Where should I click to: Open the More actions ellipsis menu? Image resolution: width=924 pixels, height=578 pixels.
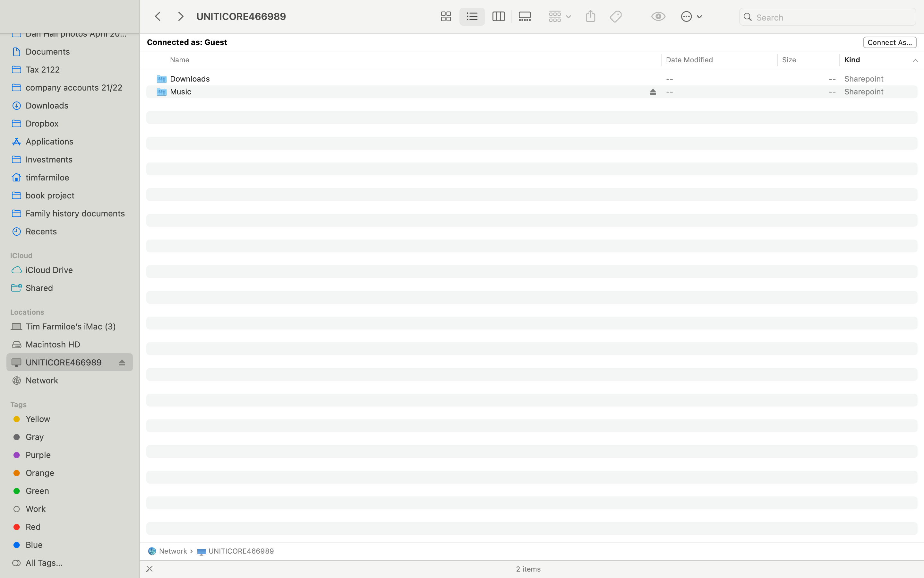[691, 16]
